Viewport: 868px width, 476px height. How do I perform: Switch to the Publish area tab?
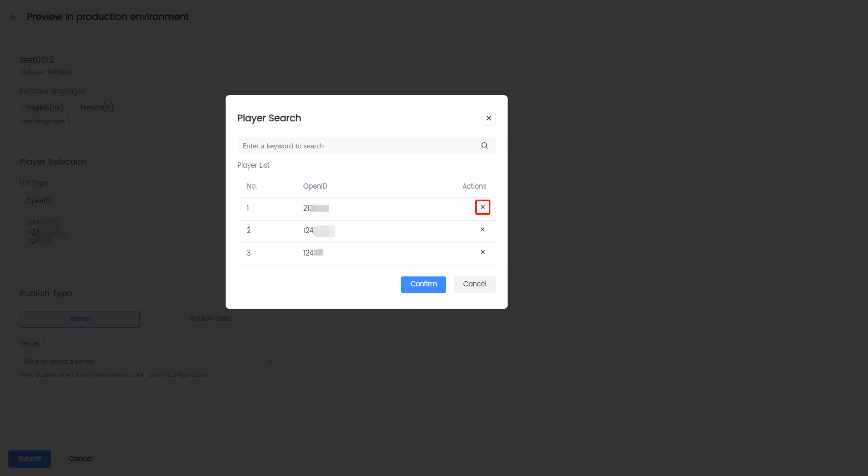coord(210,319)
